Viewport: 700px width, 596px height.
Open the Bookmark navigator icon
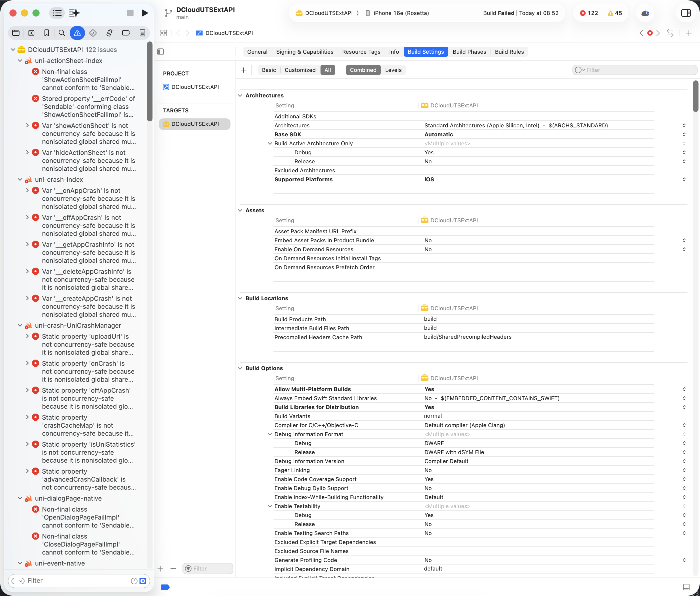tap(46, 33)
